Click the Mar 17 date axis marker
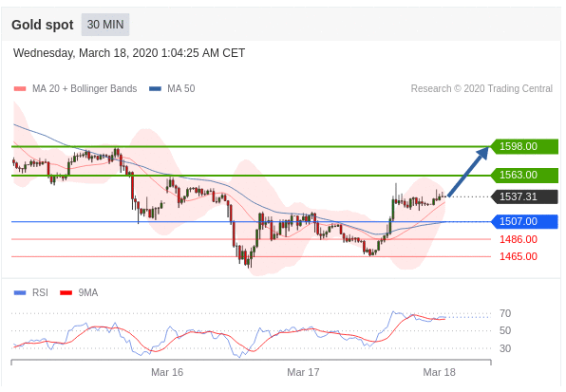566x392 pixels. pyautogui.click(x=303, y=372)
